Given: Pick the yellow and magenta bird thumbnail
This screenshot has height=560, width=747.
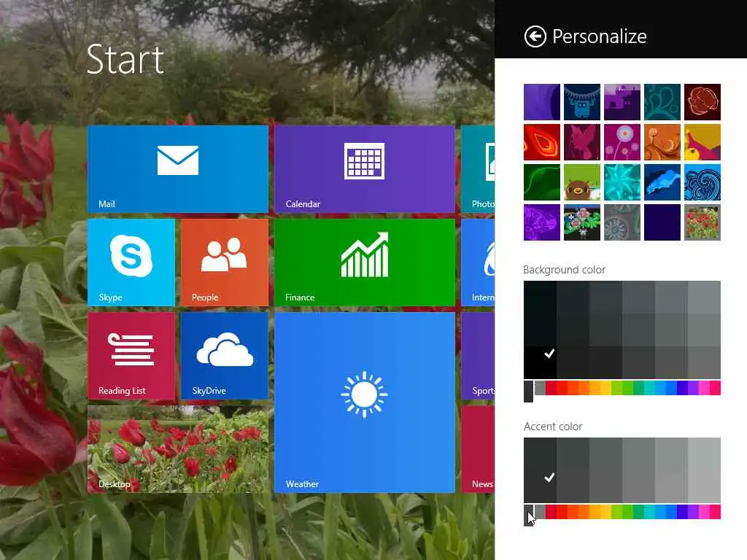Looking at the screenshot, I should 703,142.
